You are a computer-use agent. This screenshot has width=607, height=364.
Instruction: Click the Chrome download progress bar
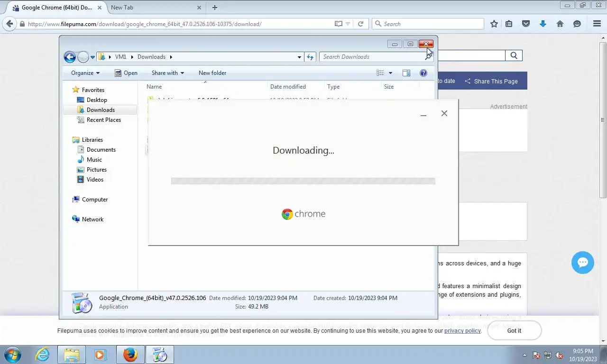tap(303, 181)
